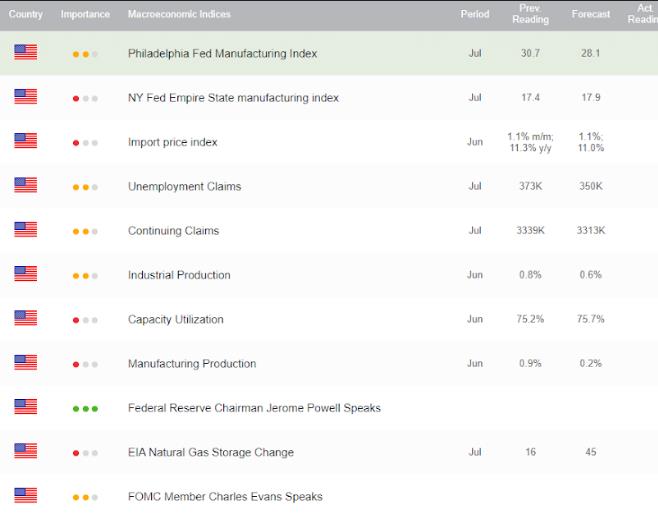Viewport: 658px width, 514px height.
Task: Open FOMC Member Charles Evans Speaks
Action: (x=225, y=496)
